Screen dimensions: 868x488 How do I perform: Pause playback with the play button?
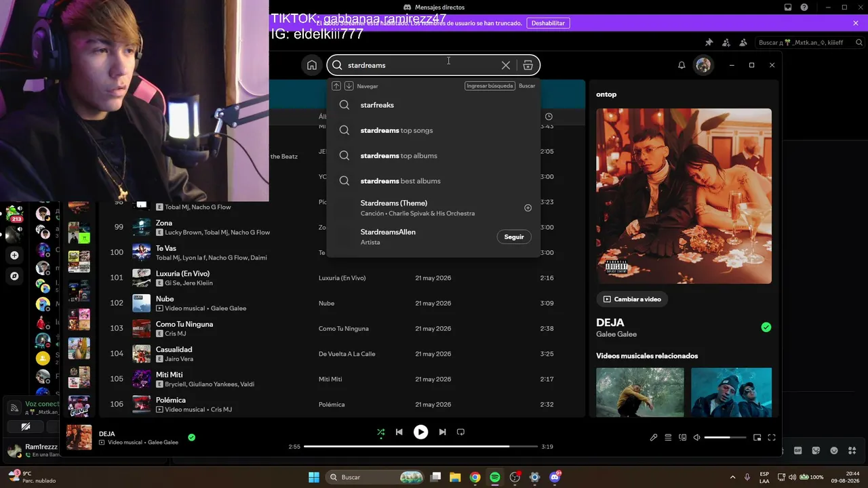click(x=421, y=432)
